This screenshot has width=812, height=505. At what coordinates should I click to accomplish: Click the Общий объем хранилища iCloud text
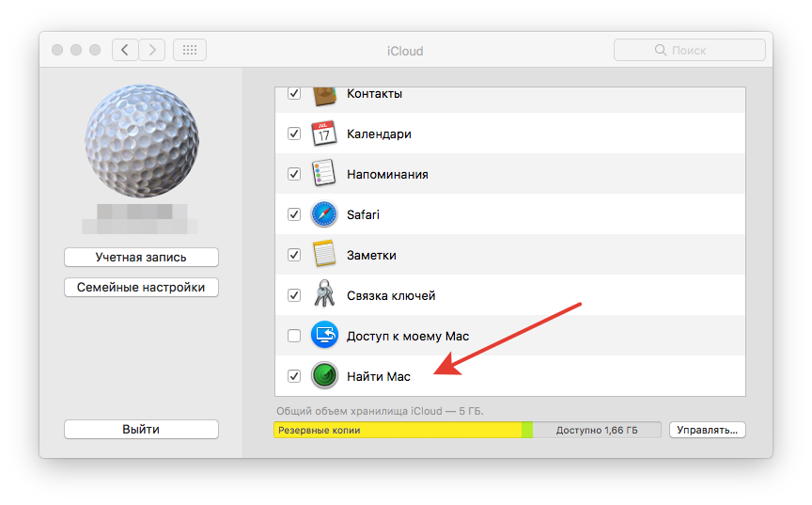[380, 411]
